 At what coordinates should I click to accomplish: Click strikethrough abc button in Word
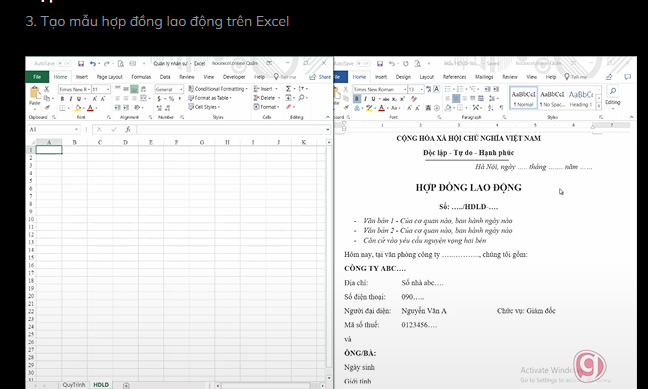pyautogui.click(x=386, y=99)
